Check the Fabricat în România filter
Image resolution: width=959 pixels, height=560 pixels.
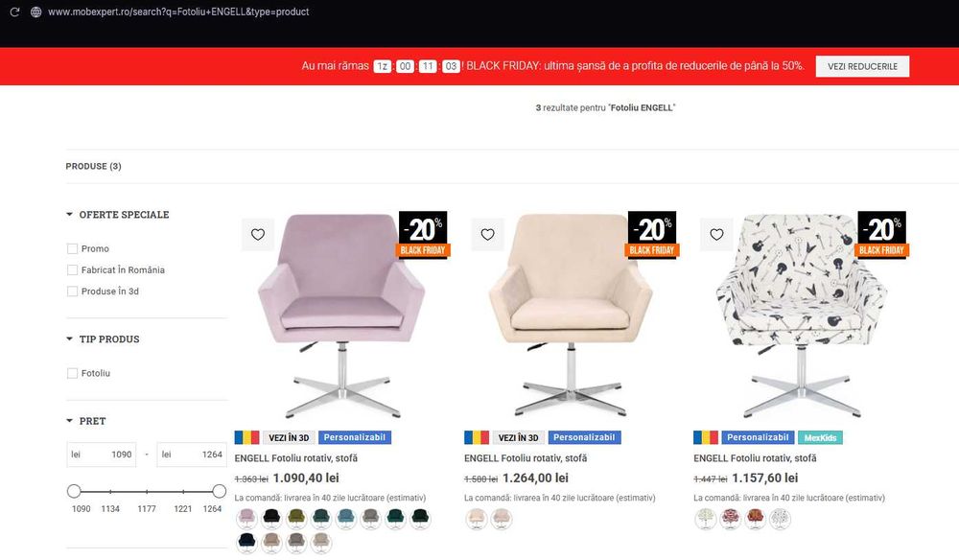pyautogui.click(x=72, y=270)
